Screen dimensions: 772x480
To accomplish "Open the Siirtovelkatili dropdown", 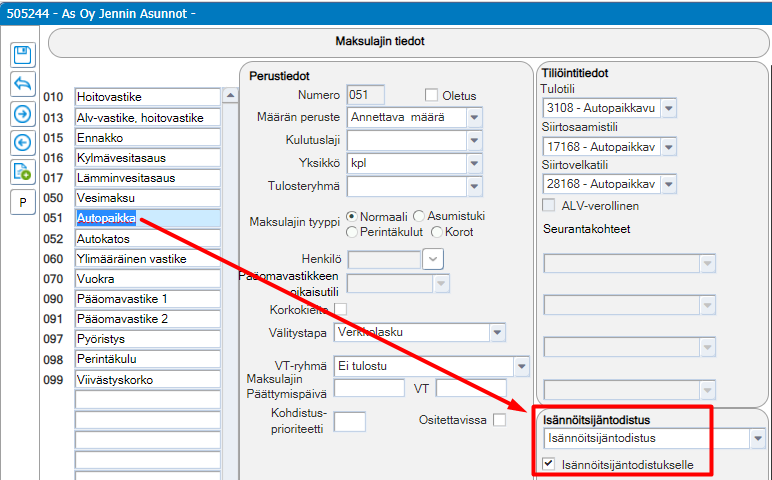I will (669, 184).
